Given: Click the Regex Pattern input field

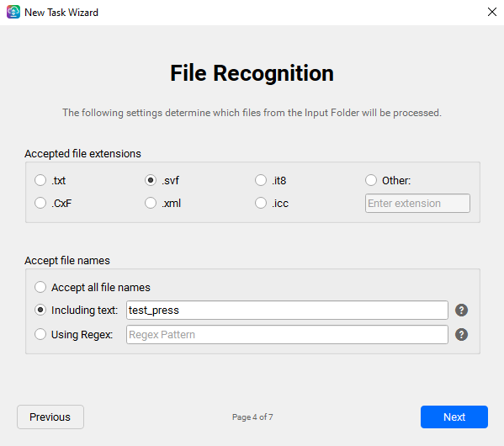Looking at the screenshot, I should 287,334.
